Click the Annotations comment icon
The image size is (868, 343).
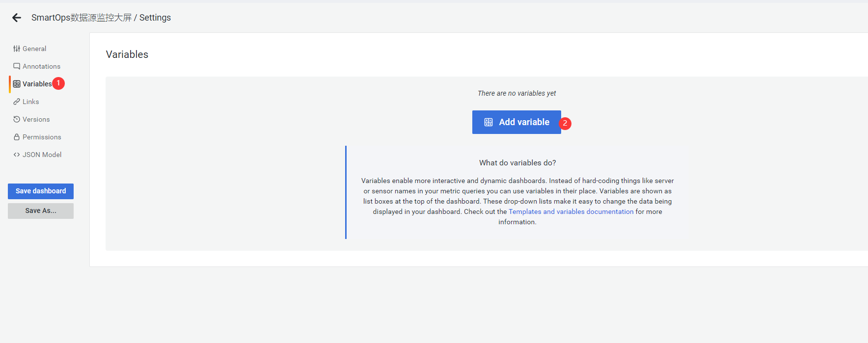click(x=17, y=66)
